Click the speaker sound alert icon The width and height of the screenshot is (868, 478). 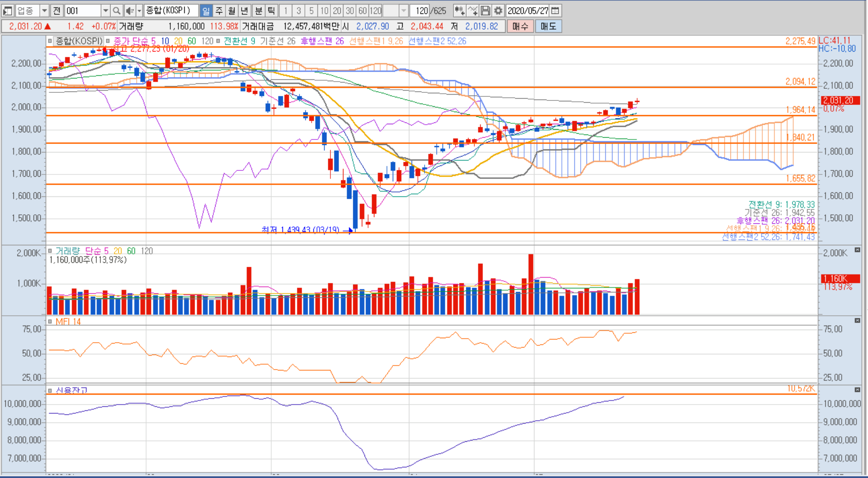click(x=130, y=10)
